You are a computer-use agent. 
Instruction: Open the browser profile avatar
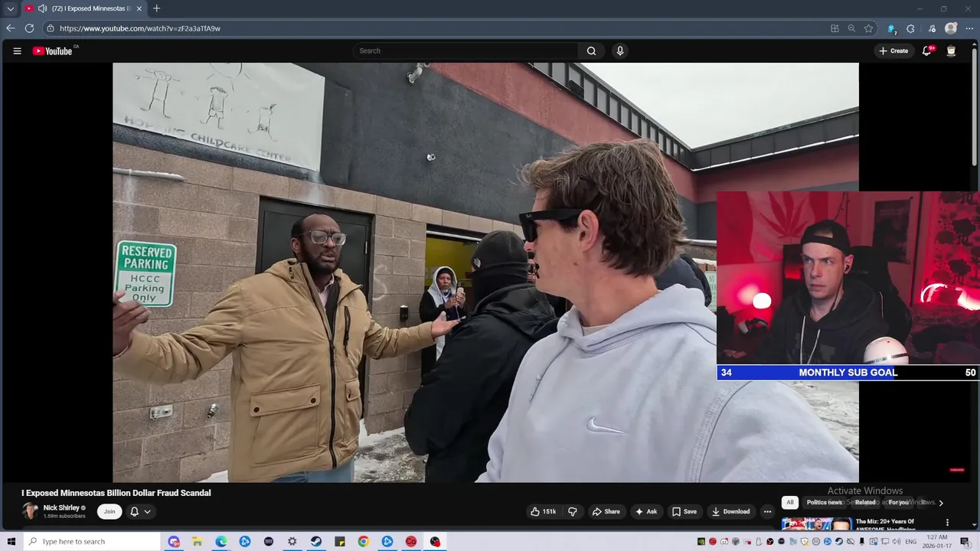(x=951, y=28)
